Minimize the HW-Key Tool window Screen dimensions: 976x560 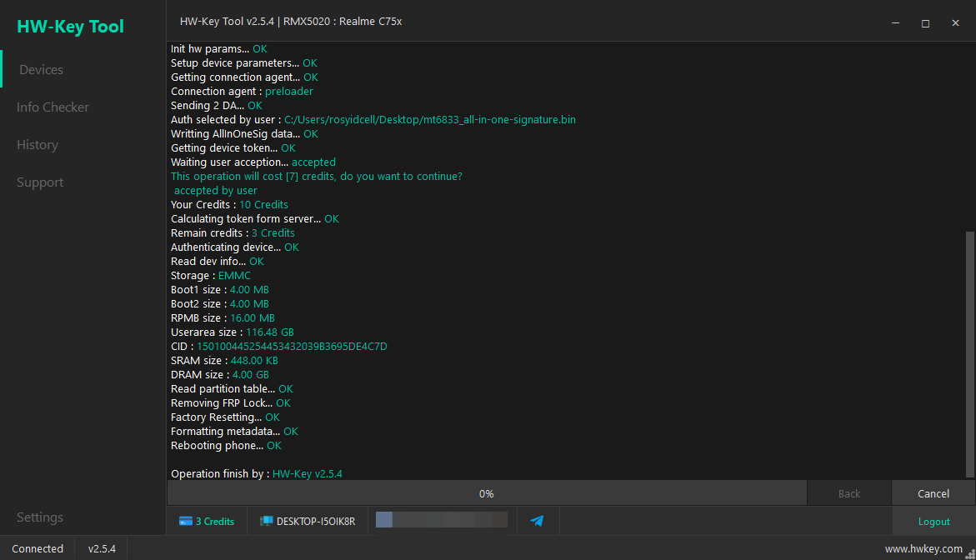[896, 23]
